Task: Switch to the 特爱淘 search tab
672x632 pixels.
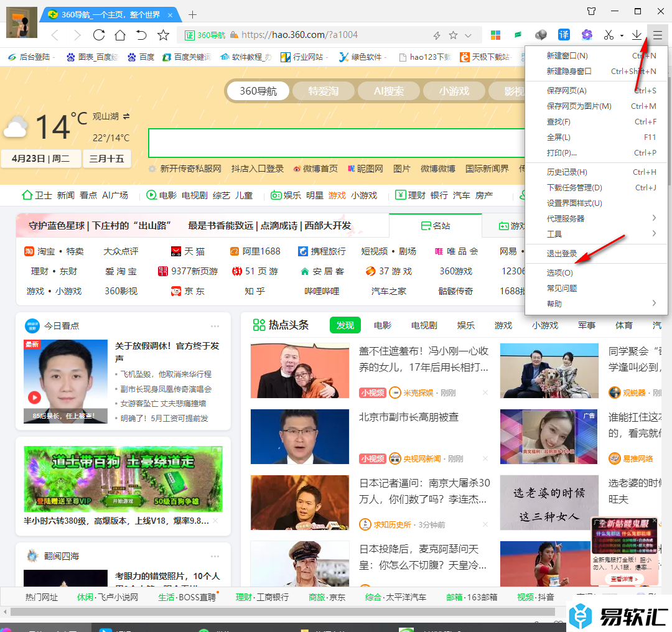Action: pyautogui.click(x=324, y=91)
